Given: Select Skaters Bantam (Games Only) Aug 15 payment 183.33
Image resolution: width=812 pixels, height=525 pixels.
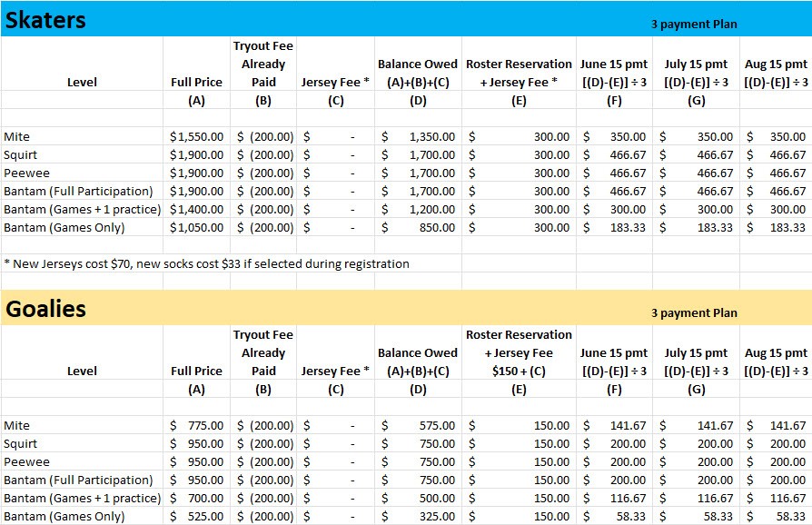Looking at the screenshot, I should (x=777, y=228).
